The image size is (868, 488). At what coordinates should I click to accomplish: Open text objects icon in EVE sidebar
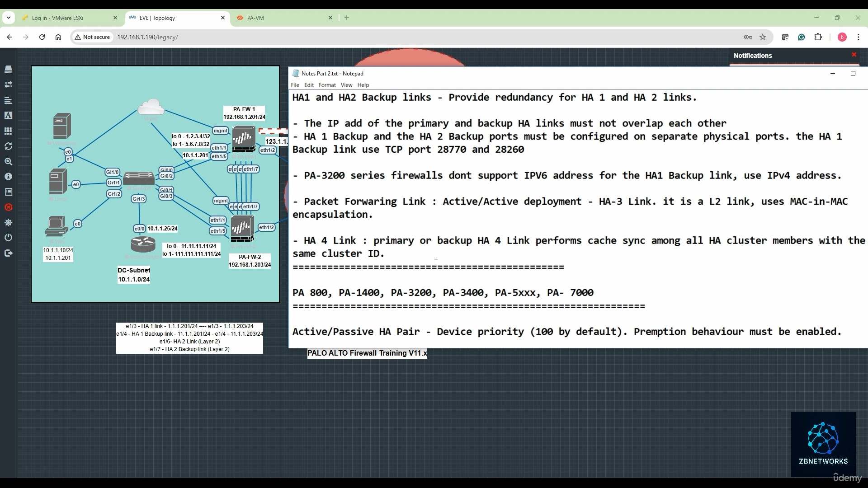(8, 116)
